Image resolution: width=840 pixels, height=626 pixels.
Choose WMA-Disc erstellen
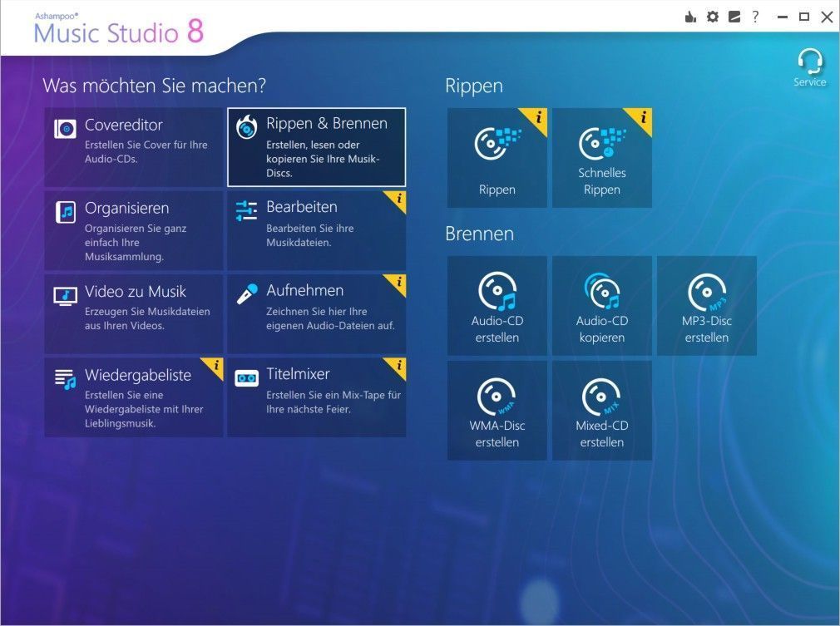(497, 411)
